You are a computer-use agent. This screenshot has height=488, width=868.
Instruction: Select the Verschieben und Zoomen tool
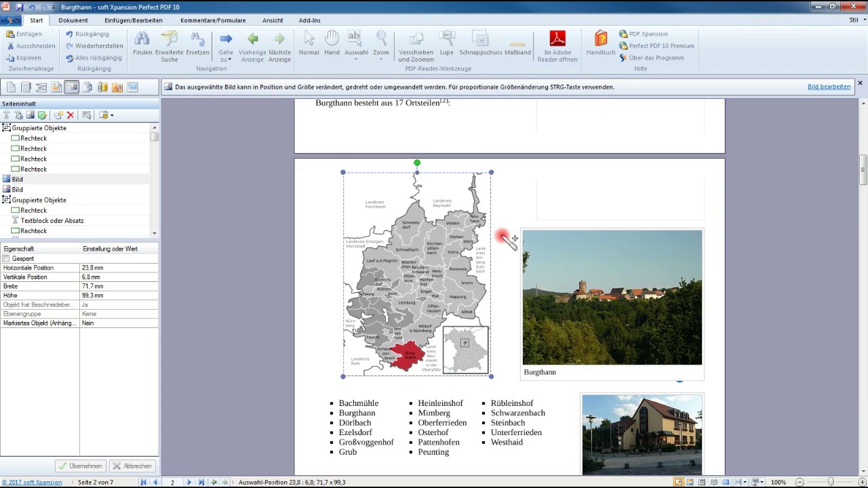point(416,46)
